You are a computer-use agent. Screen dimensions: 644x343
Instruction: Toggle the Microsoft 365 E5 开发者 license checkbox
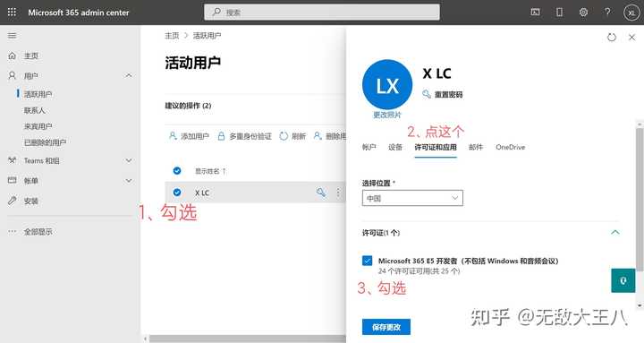point(368,261)
